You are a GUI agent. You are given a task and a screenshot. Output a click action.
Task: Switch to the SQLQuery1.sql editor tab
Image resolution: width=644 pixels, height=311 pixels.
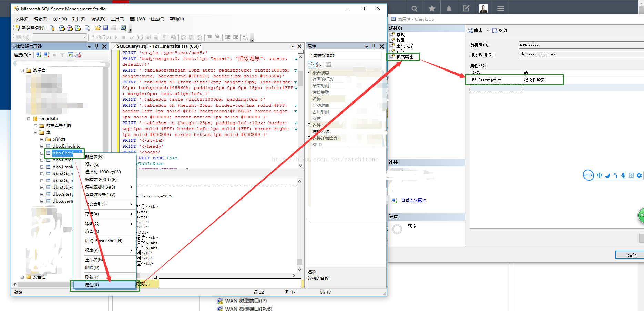pyautogui.click(x=159, y=46)
